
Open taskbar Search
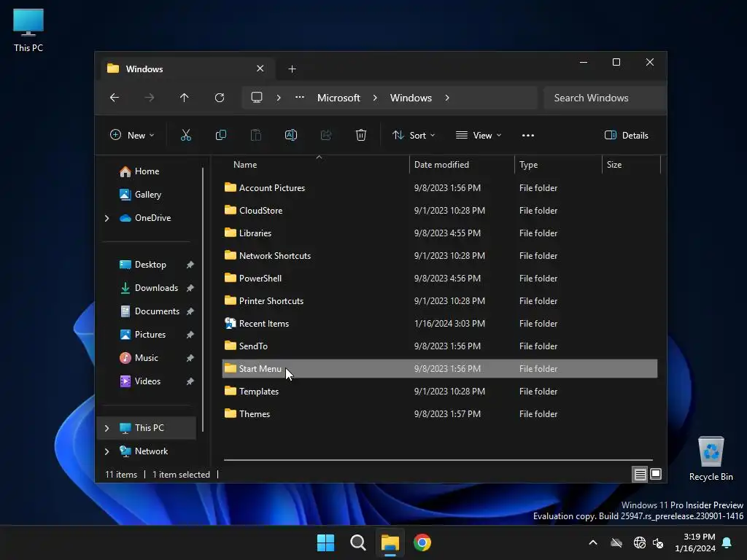(x=357, y=542)
